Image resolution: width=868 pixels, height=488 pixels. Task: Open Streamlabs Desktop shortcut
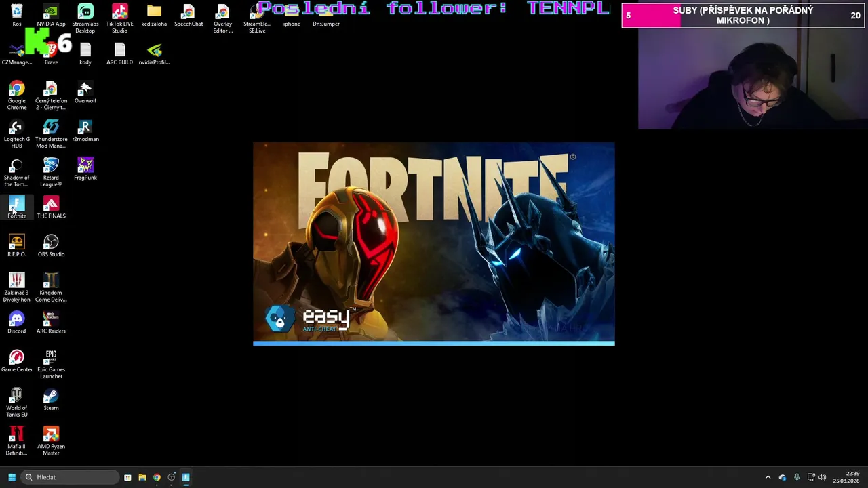tap(85, 18)
